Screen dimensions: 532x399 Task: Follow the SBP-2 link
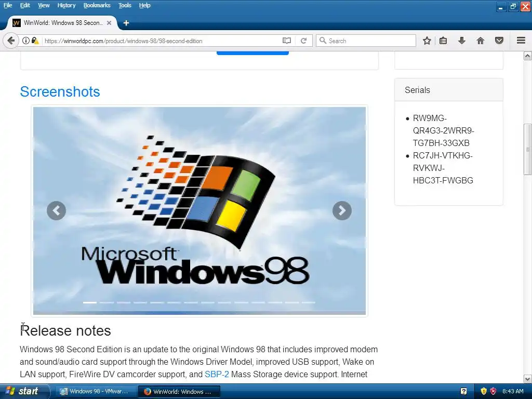[217, 374]
